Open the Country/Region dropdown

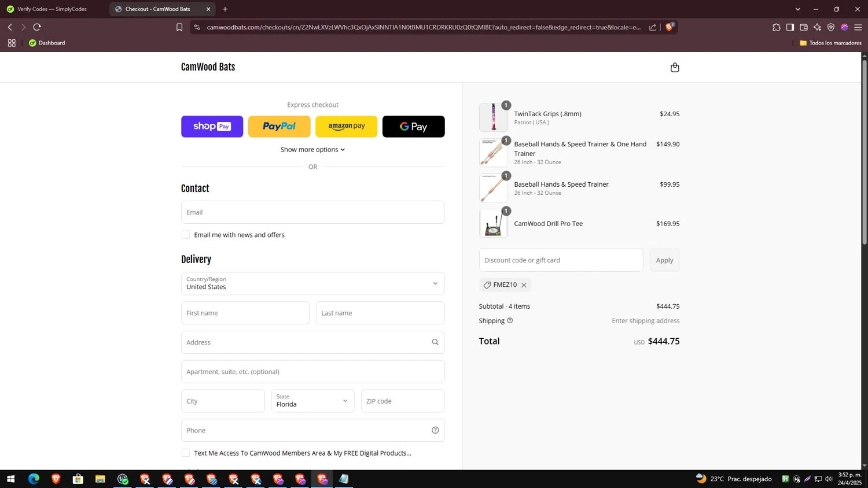[312, 283]
